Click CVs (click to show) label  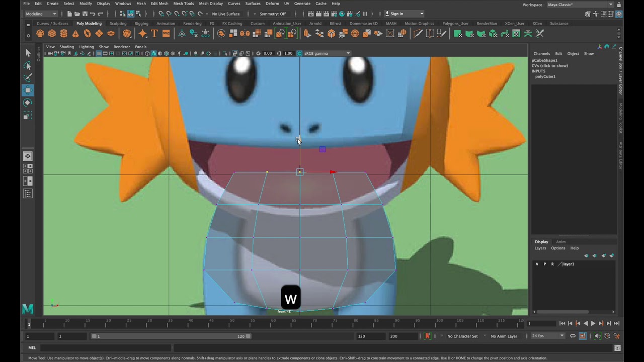tap(550, 66)
